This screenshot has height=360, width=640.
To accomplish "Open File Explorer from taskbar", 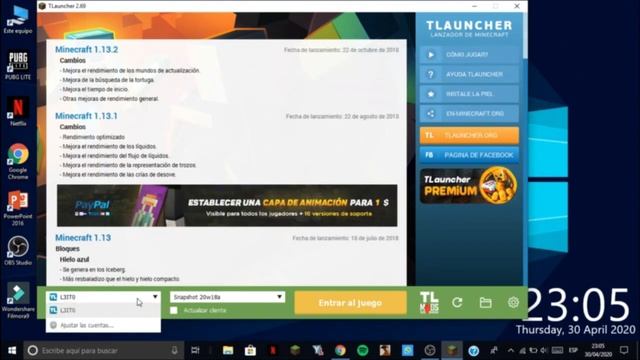I will point(228,350).
